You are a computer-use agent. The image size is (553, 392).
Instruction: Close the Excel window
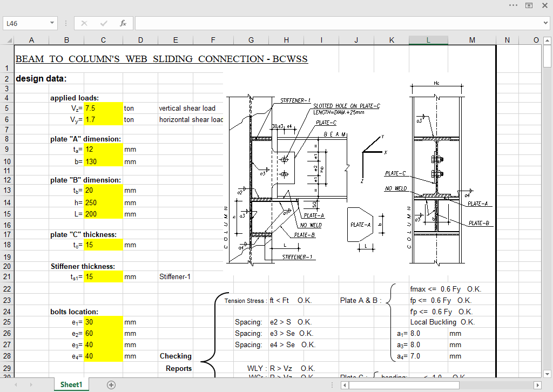545,5
